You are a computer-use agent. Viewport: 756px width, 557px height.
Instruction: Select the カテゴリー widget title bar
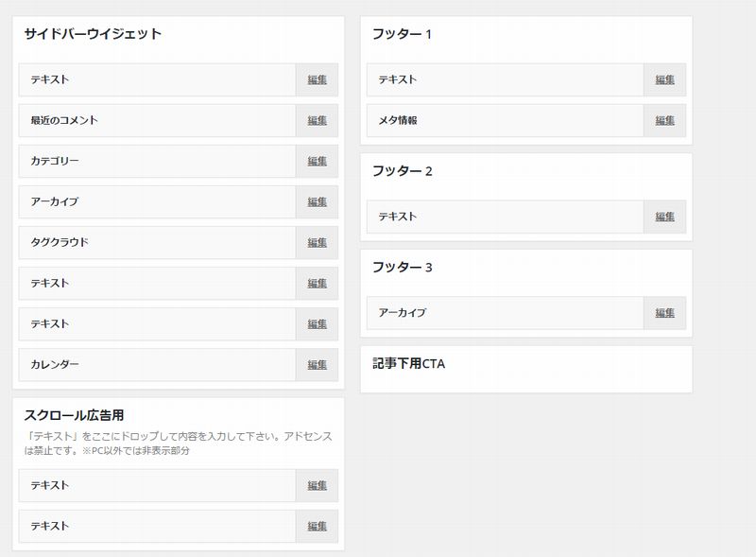pos(157,161)
